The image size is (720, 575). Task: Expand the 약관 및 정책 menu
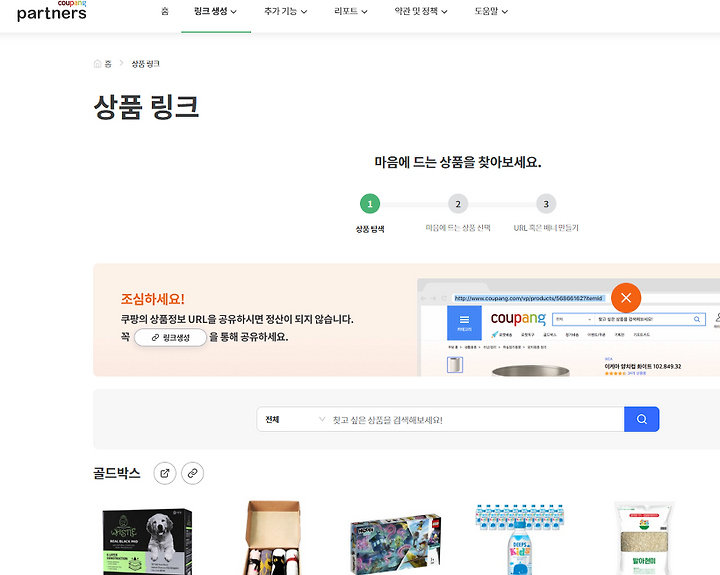click(421, 11)
